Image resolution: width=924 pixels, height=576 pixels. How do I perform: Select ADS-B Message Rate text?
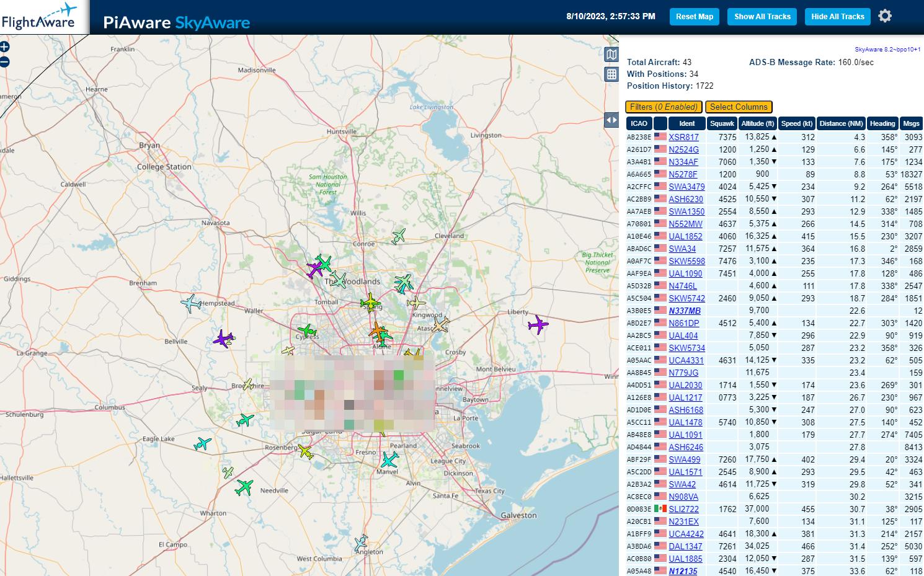click(x=811, y=62)
